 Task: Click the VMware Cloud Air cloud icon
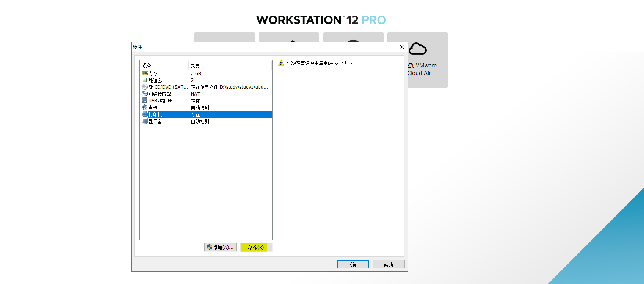point(418,49)
